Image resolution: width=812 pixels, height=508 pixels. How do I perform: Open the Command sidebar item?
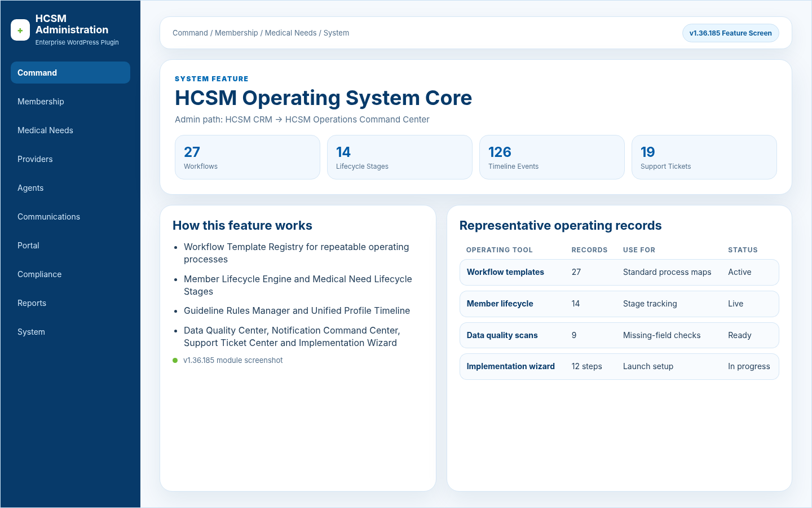(70, 73)
